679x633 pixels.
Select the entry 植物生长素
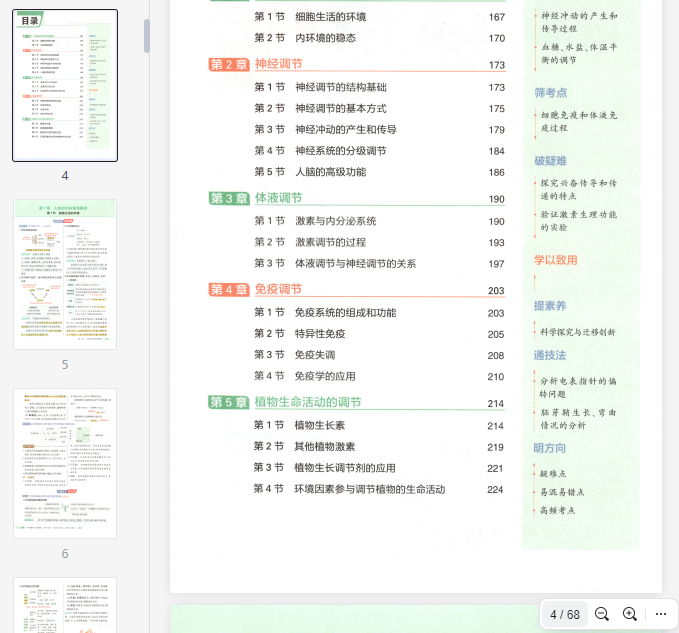point(319,425)
